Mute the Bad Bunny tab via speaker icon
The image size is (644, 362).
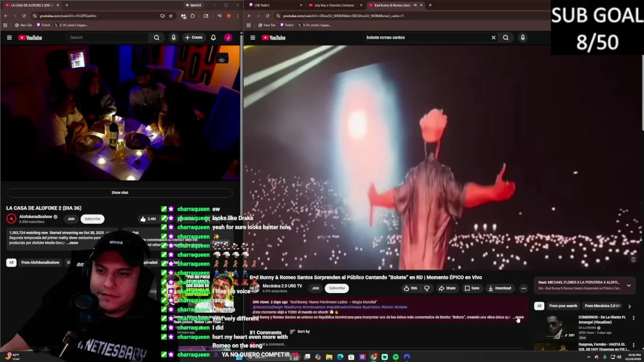click(415, 5)
